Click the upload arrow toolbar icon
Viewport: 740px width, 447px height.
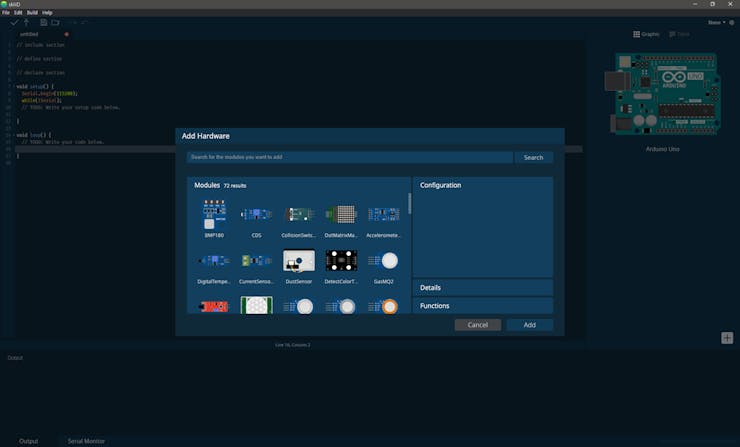tap(26, 22)
